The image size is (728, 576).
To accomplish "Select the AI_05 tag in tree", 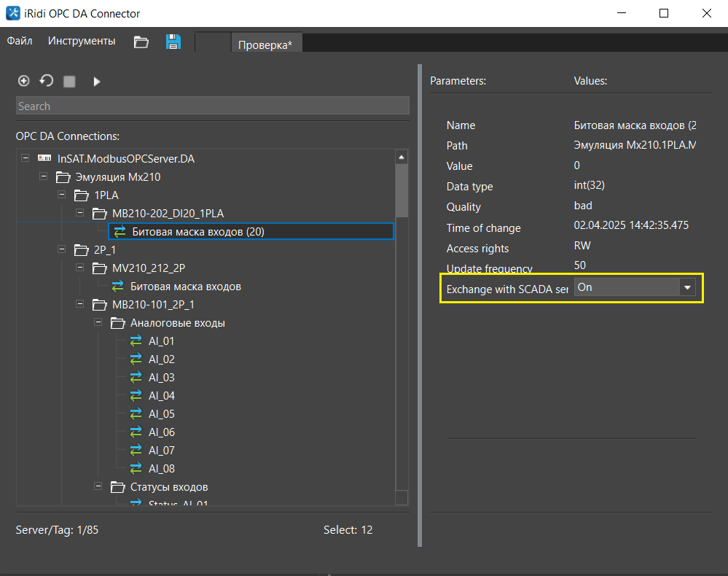I will click(x=161, y=414).
